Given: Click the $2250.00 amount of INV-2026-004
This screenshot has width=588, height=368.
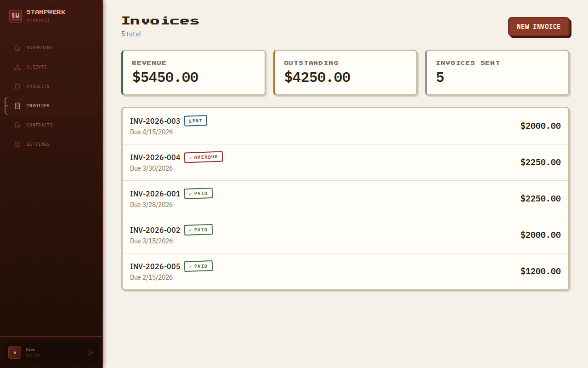Looking at the screenshot, I should [x=541, y=162].
